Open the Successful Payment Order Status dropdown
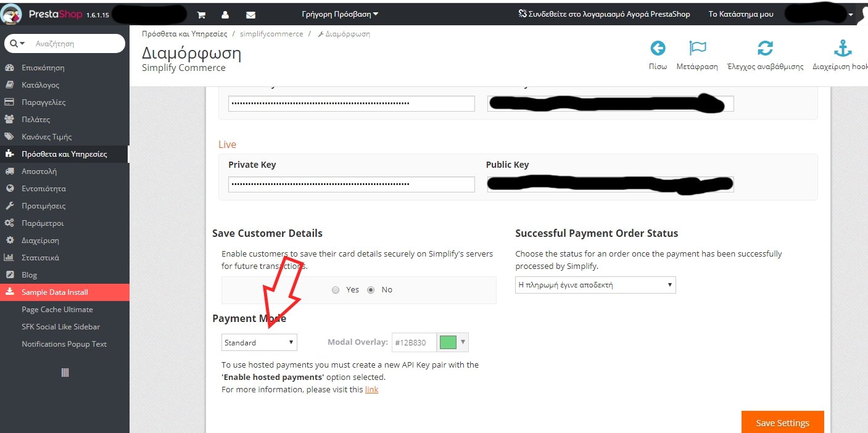 [595, 285]
